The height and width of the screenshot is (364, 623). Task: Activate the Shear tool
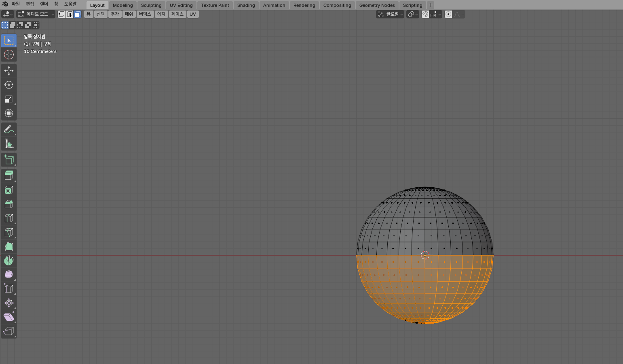(9, 317)
